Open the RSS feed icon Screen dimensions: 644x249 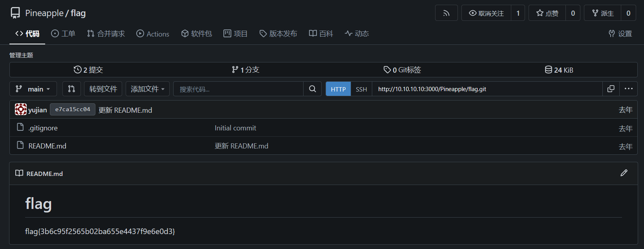pos(446,13)
